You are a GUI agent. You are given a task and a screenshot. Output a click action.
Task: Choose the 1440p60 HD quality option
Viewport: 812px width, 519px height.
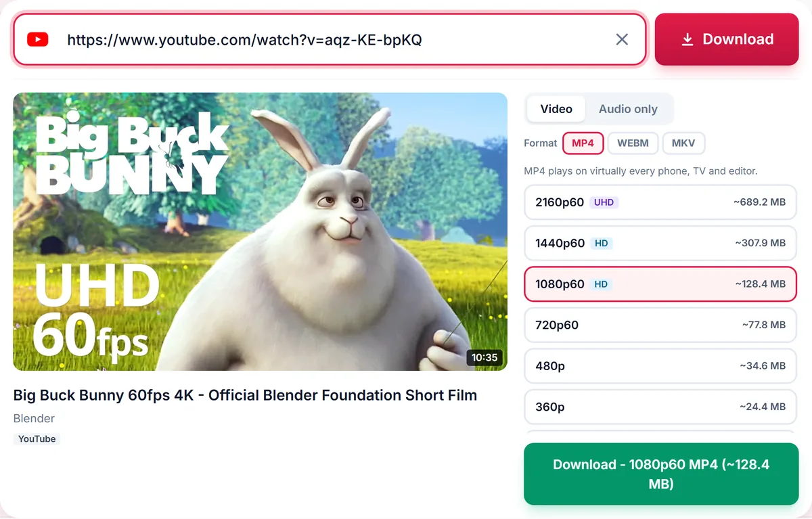(660, 243)
